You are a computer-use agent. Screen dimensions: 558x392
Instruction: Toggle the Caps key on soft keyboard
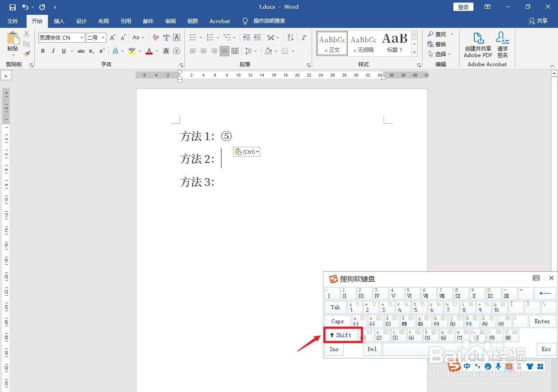[337, 321]
